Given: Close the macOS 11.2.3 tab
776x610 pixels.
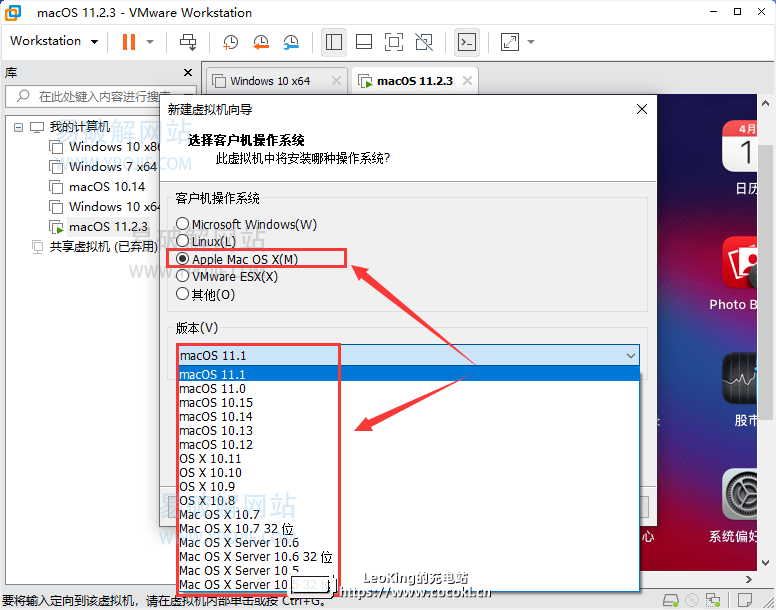Looking at the screenshot, I should point(468,81).
